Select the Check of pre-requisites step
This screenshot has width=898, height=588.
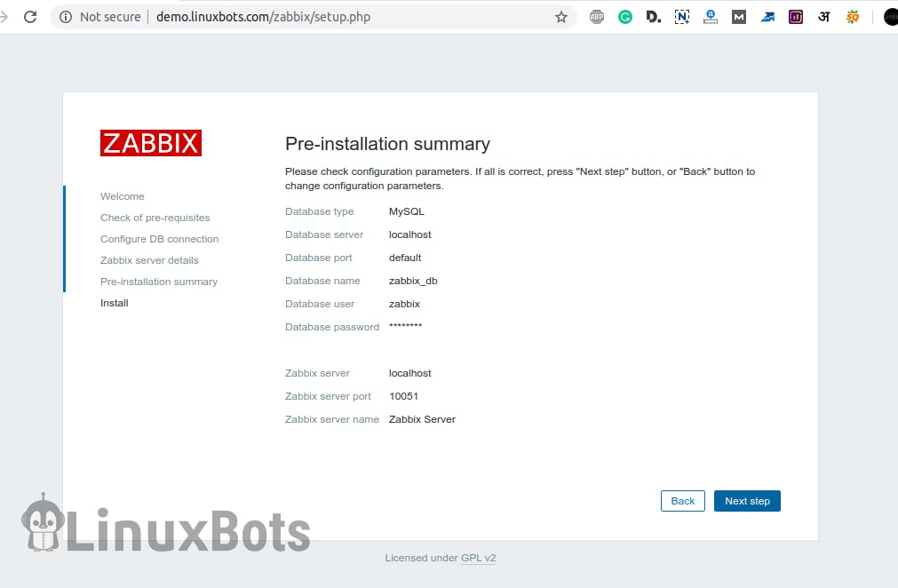pyautogui.click(x=155, y=218)
